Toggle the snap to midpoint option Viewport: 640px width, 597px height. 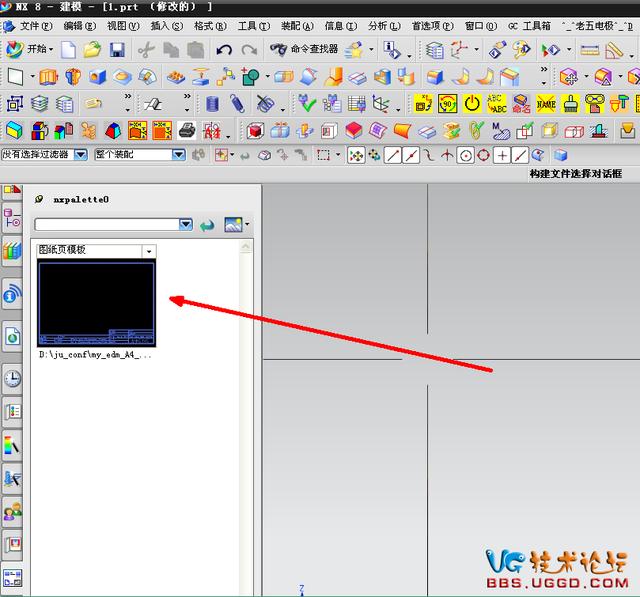click(x=411, y=155)
